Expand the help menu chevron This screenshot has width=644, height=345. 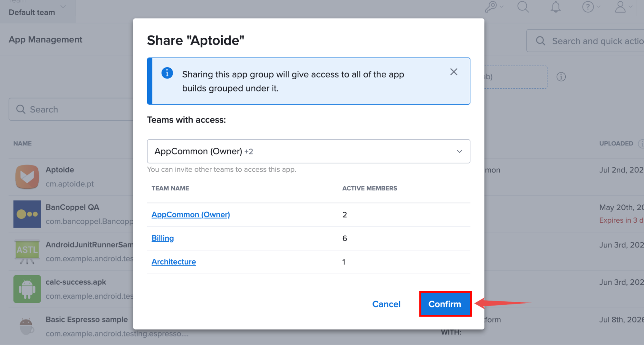point(598,7)
